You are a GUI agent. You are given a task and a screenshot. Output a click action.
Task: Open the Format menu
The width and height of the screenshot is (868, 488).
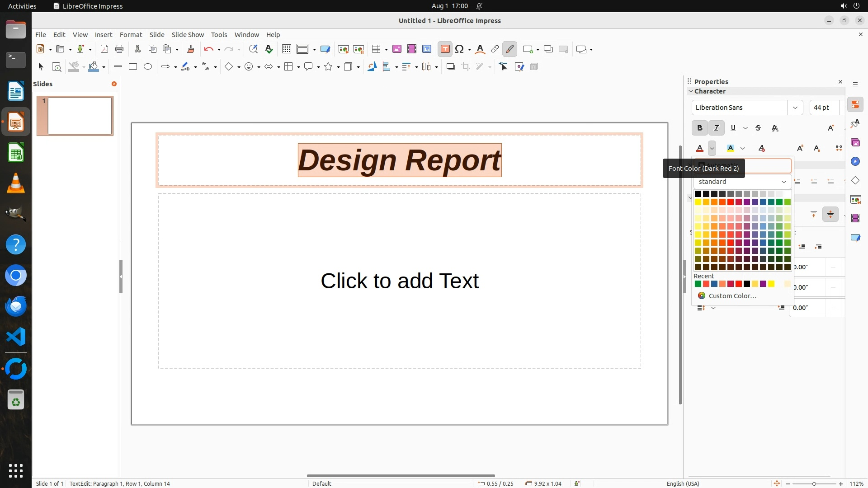pyautogui.click(x=131, y=35)
